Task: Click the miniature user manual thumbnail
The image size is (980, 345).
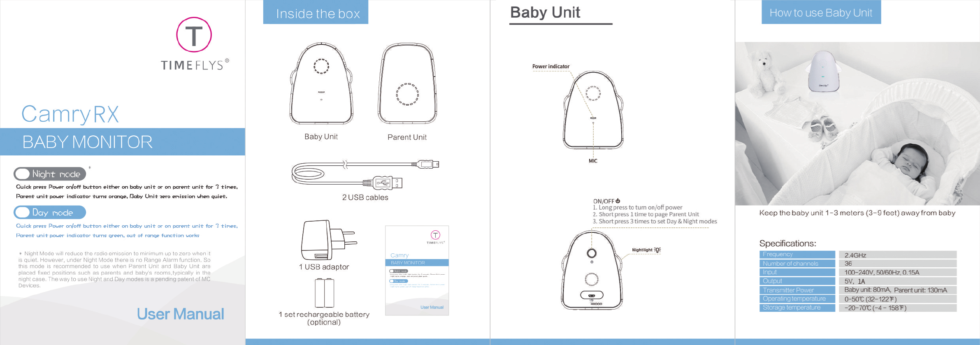Action: click(x=417, y=271)
